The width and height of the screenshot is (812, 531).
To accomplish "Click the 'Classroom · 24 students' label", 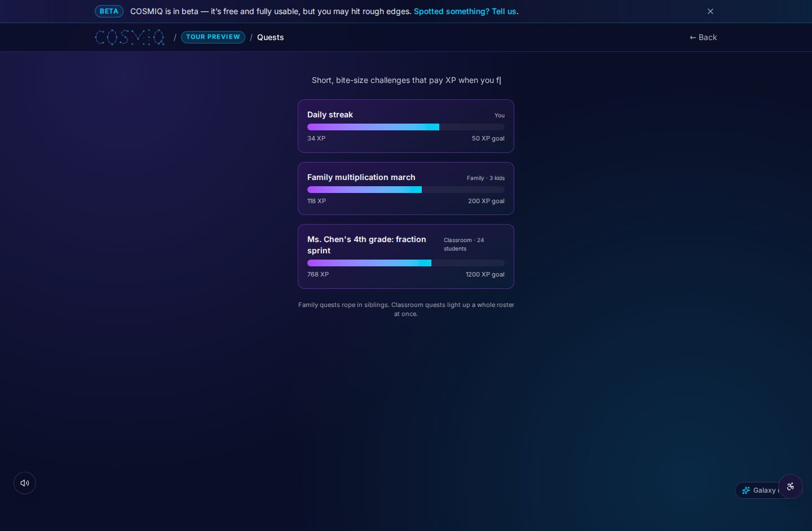I will click(464, 244).
